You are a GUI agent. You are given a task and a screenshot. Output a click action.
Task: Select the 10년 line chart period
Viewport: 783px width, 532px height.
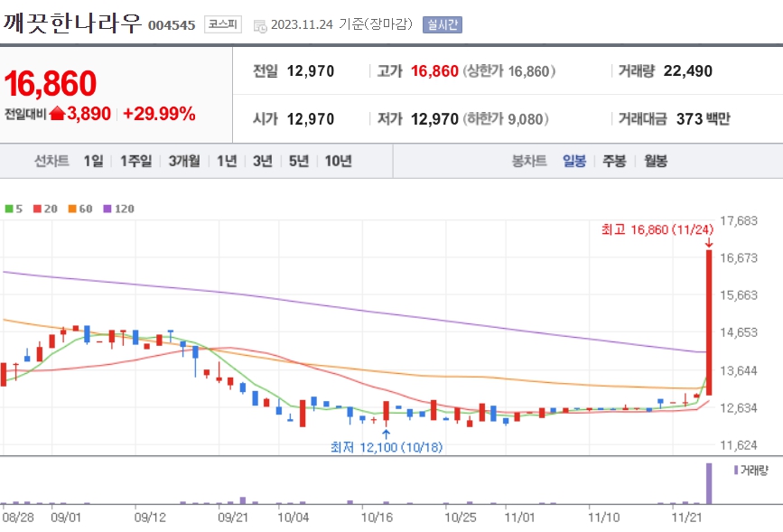click(338, 161)
